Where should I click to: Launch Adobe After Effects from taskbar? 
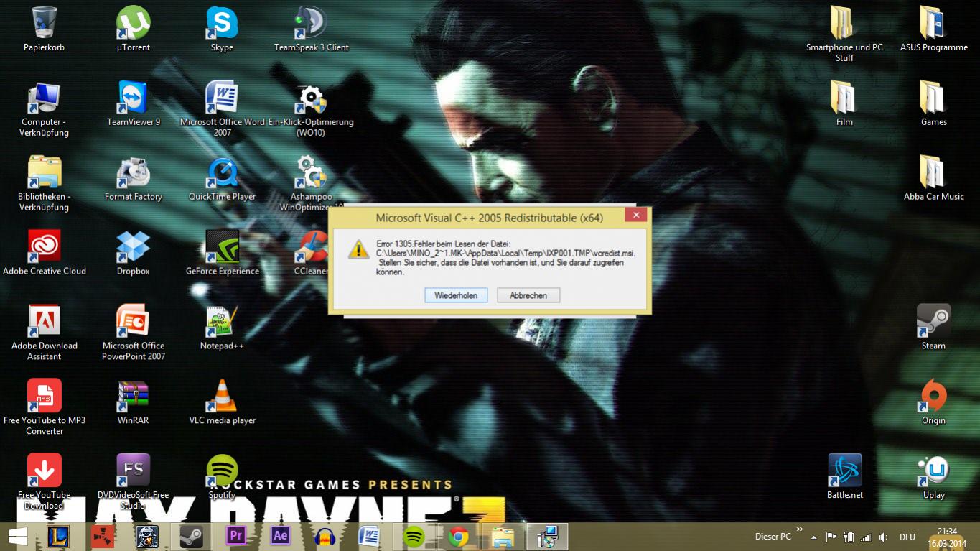[x=280, y=537]
